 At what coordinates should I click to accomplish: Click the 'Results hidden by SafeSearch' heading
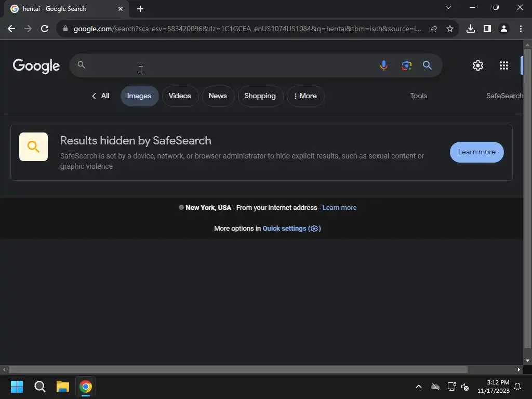click(136, 140)
